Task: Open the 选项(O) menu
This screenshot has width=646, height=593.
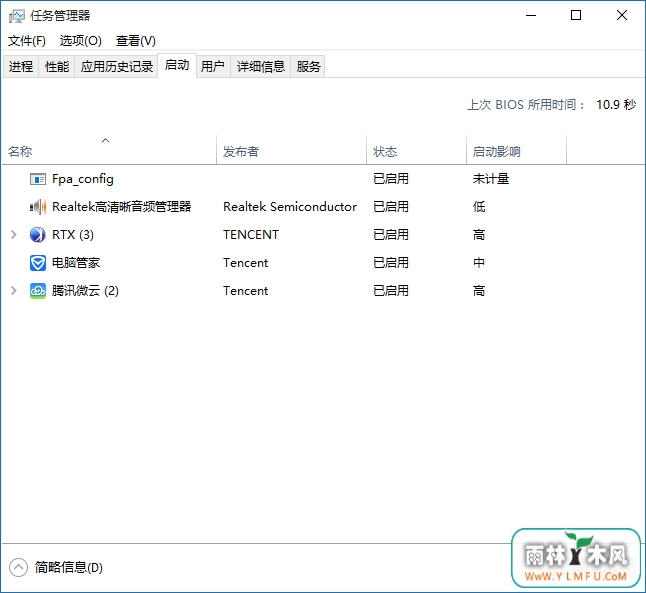Action: coord(81,41)
